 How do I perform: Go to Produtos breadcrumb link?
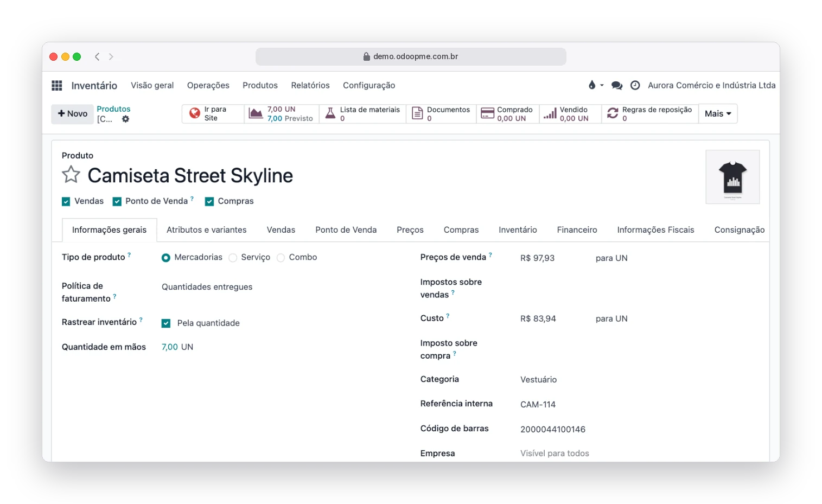point(113,109)
